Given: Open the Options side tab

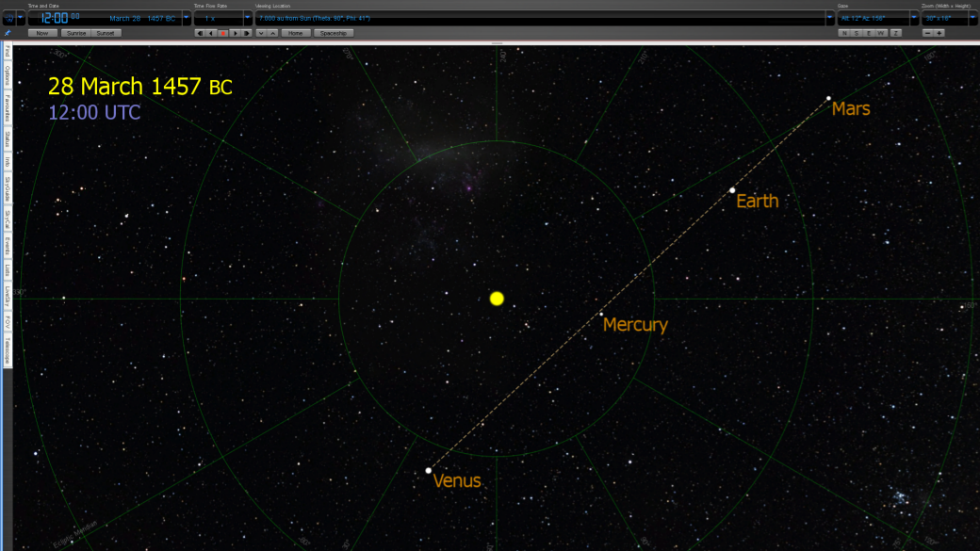Looking at the screenshot, I should pyautogui.click(x=8, y=75).
